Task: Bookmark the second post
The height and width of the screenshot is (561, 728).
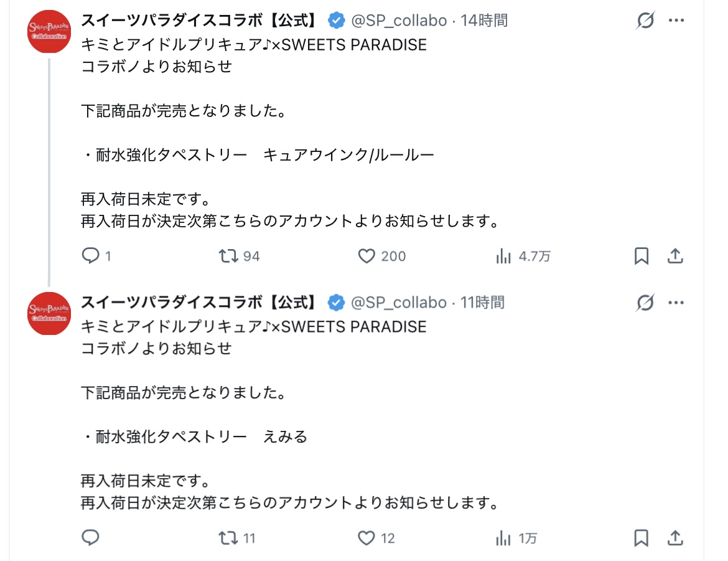Action: [x=642, y=537]
